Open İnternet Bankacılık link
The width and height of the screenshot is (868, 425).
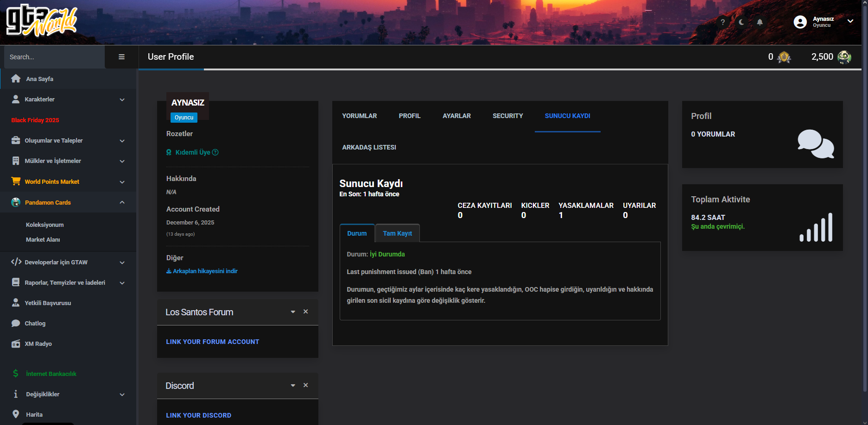point(51,374)
